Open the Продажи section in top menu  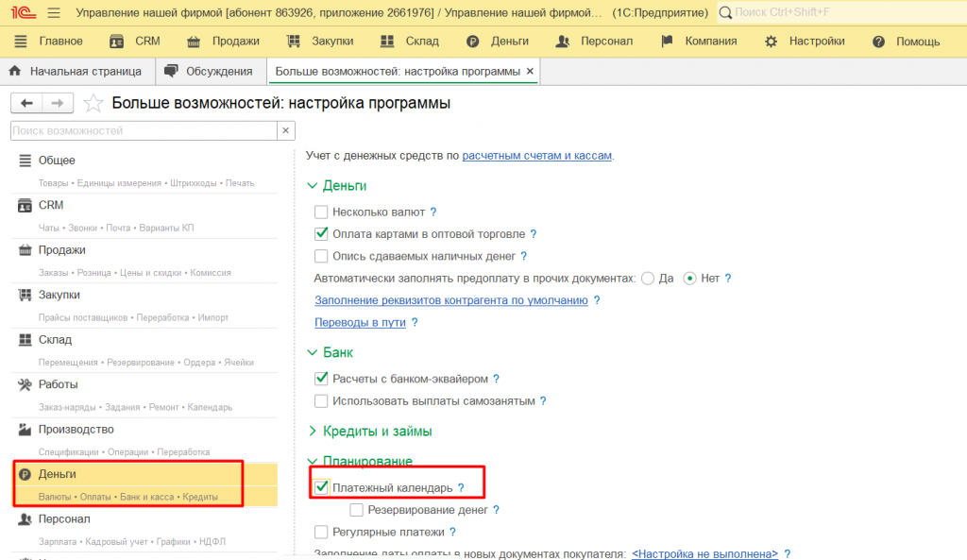223,42
